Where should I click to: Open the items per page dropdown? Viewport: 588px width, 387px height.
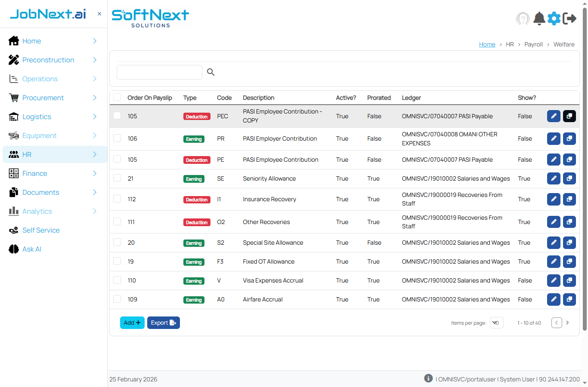click(x=496, y=323)
